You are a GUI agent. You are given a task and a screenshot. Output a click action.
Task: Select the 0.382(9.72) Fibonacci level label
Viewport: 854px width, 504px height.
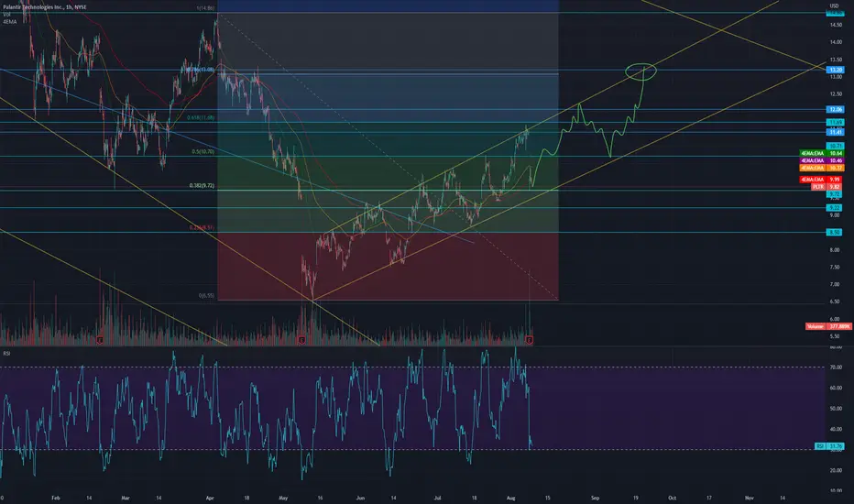[x=202, y=186]
